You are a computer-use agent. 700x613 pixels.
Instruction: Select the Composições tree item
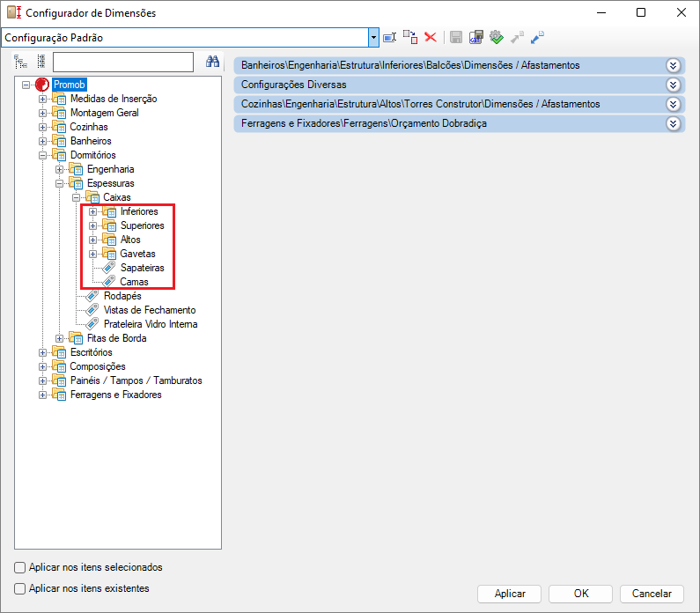point(98,366)
